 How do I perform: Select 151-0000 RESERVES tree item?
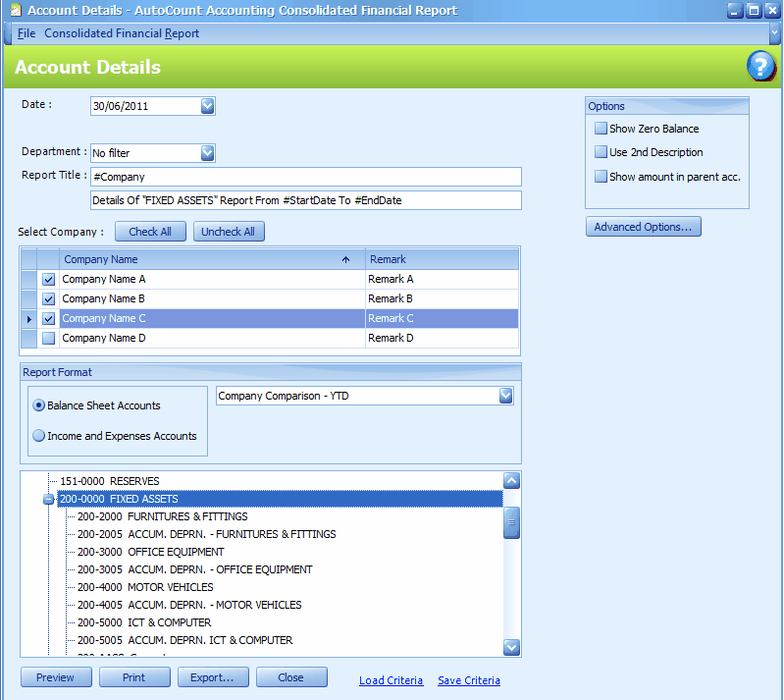[x=110, y=481]
